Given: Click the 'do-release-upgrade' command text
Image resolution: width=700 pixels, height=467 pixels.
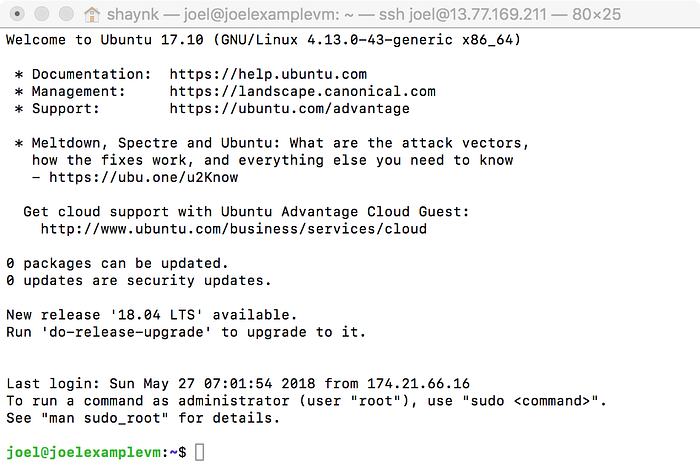Looking at the screenshot, I should 126,332.
